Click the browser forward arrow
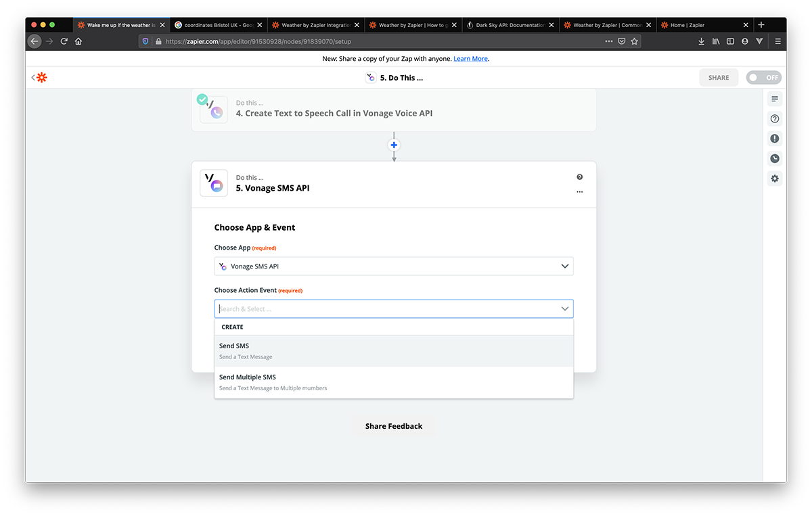812x516 pixels. [x=49, y=41]
